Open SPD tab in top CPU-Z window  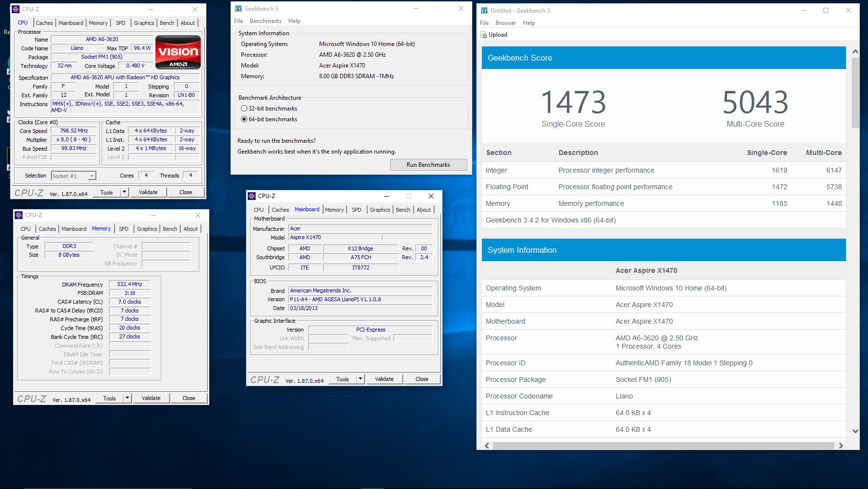point(121,23)
